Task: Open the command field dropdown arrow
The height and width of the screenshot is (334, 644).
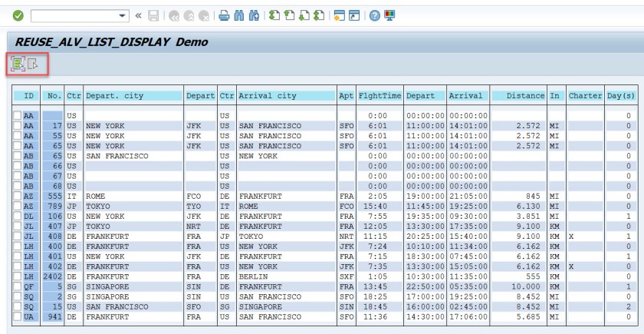Action: click(124, 15)
